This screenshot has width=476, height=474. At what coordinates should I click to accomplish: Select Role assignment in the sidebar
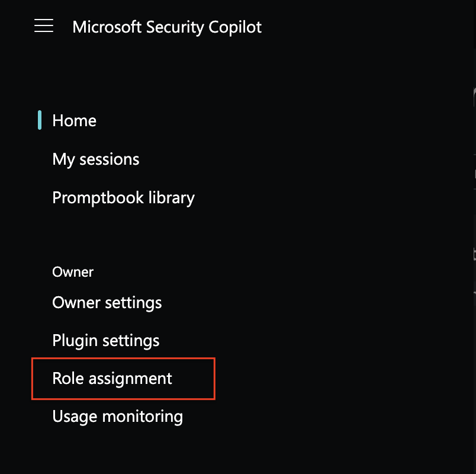point(112,379)
